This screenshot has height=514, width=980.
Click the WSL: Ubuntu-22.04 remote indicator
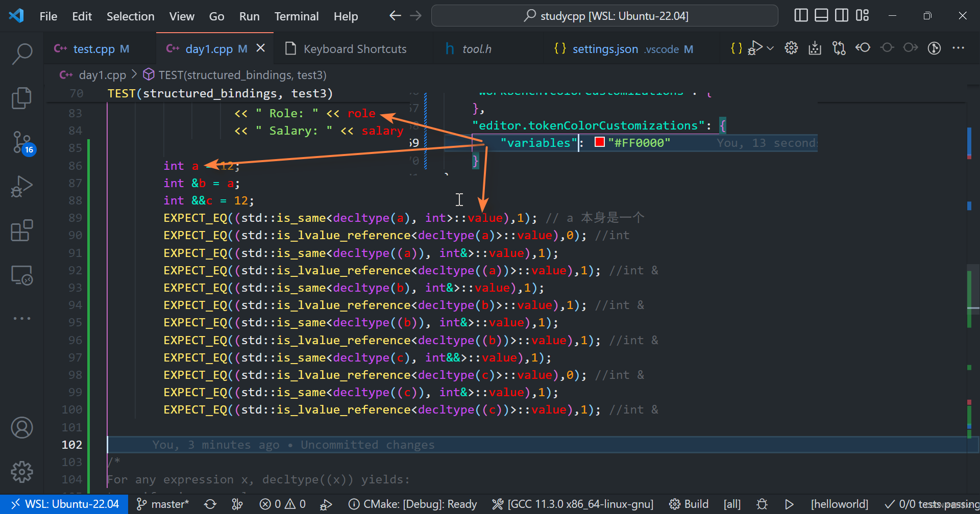click(65, 504)
